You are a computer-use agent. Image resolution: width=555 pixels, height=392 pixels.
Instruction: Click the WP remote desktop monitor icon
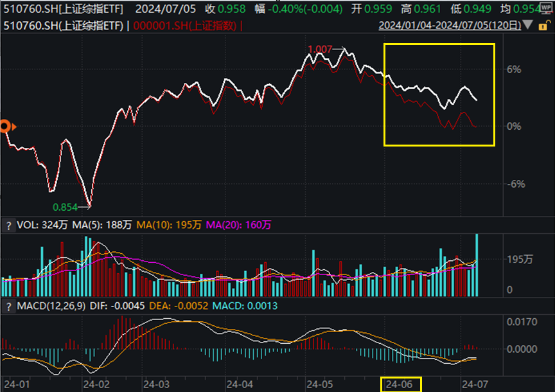(x=546, y=9)
